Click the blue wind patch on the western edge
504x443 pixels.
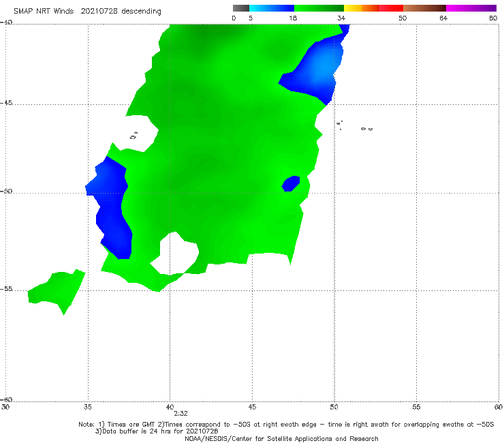111,207
